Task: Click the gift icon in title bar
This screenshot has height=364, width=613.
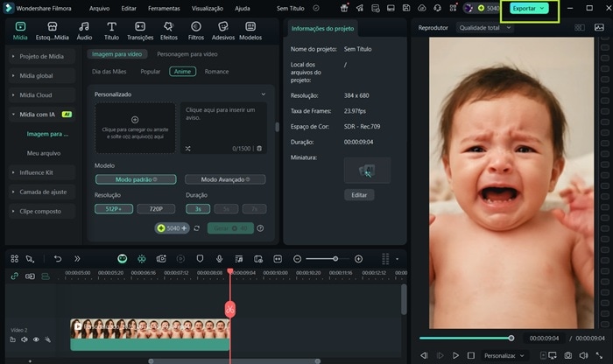Action: click(344, 8)
